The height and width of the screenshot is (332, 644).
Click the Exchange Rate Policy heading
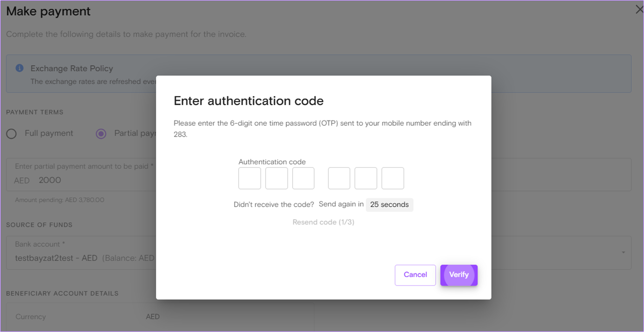pyautogui.click(x=72, y=68)
